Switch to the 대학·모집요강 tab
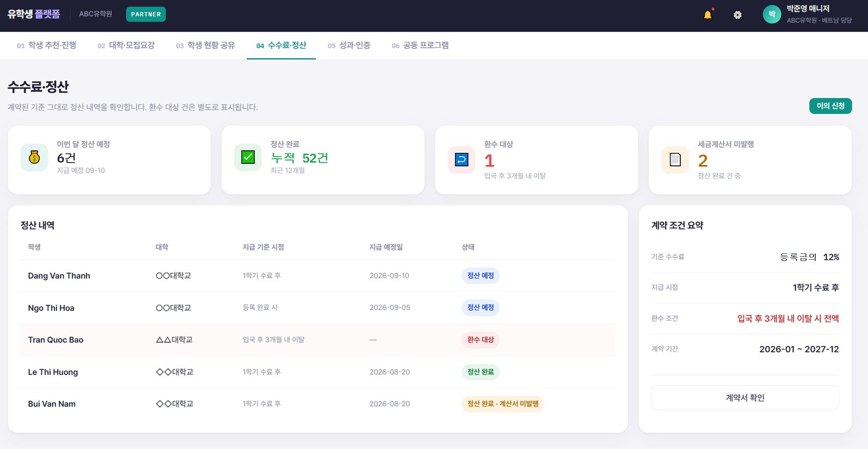 click(126, 46)
